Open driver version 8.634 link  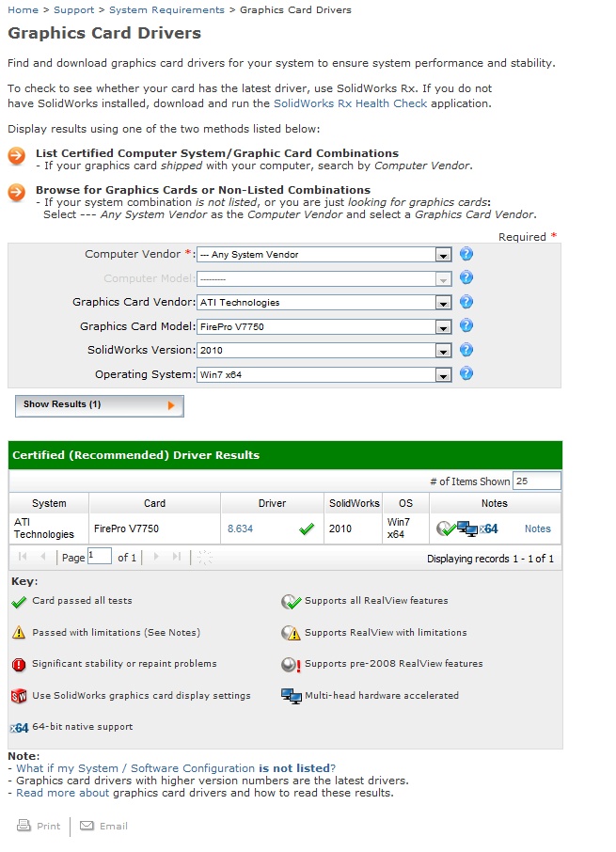point(240,529)
